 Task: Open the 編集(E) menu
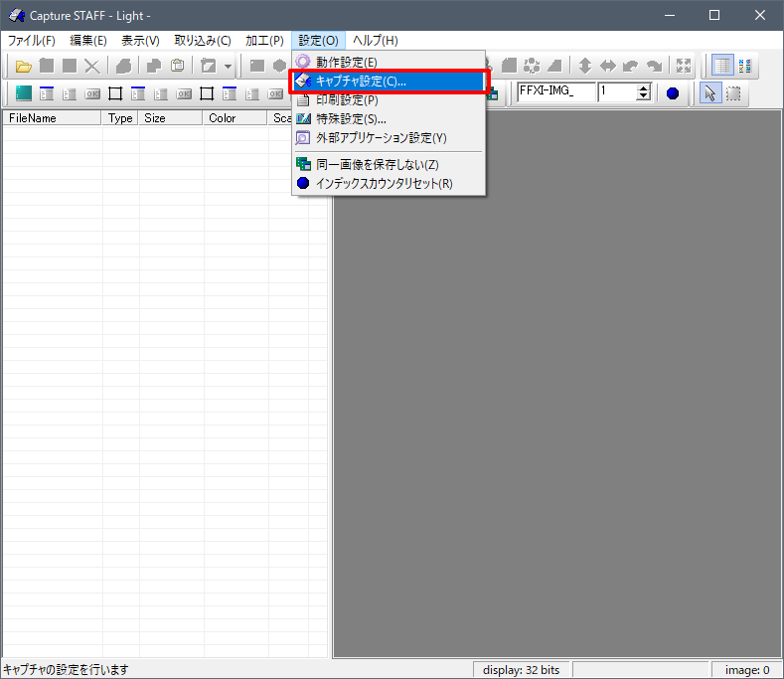pyautogui.click(x=88, y=41)
